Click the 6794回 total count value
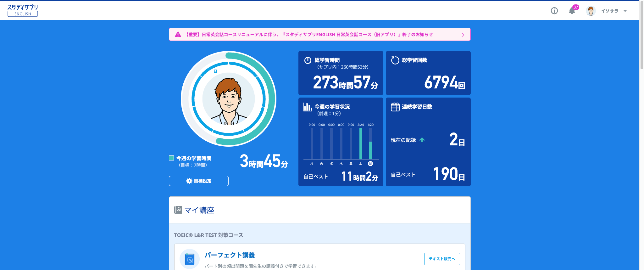The image size is (644, 270). (x=445, y=82)
